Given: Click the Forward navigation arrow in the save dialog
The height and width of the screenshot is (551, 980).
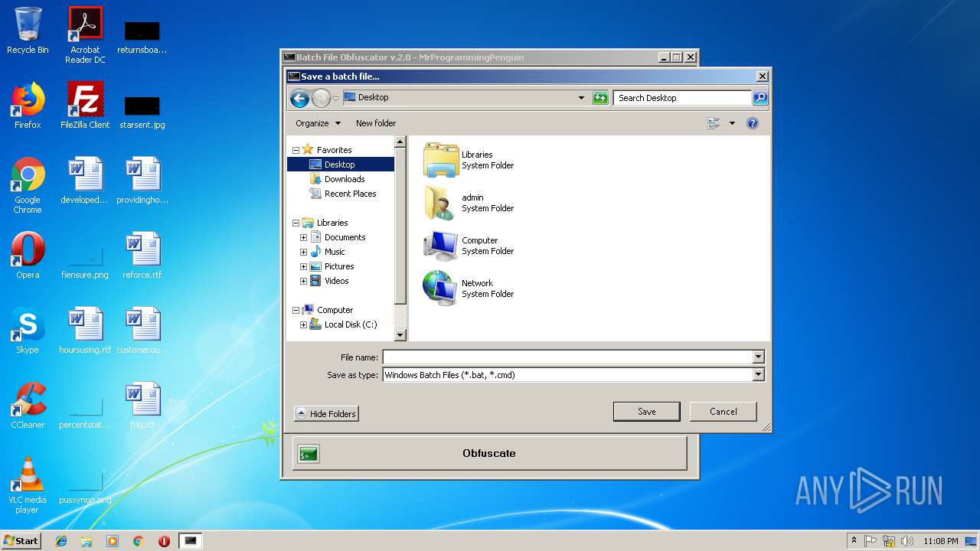Looking at the screenshot, I should pyautogui.click(x=321, y=98).
